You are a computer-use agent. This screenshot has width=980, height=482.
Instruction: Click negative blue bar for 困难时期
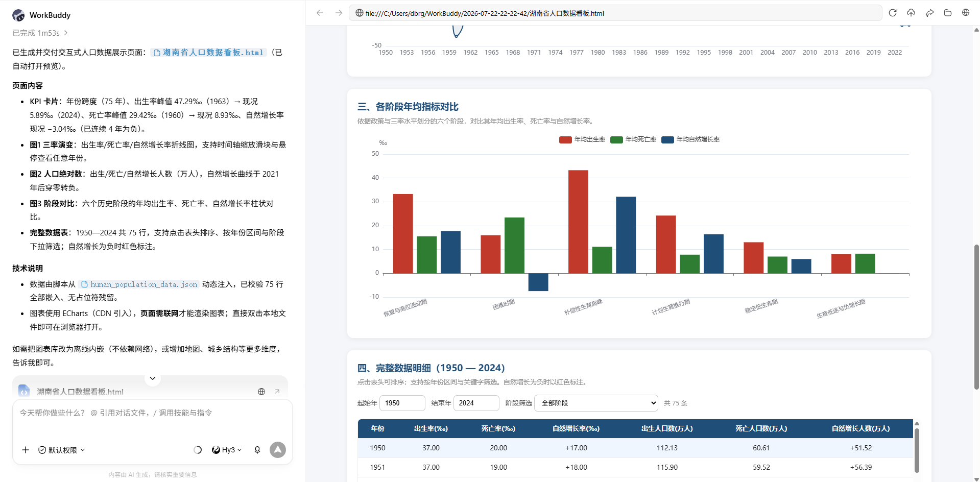click(x=538, y=282)
